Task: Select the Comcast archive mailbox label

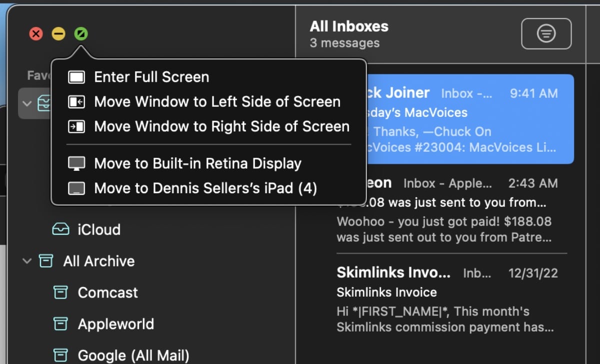Action: click(107, 293)
